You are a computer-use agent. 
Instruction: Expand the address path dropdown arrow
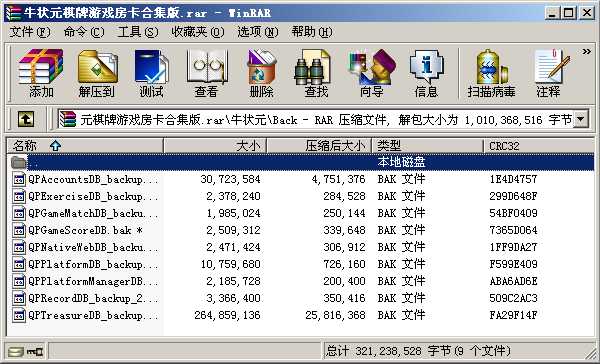coord(581,119)
